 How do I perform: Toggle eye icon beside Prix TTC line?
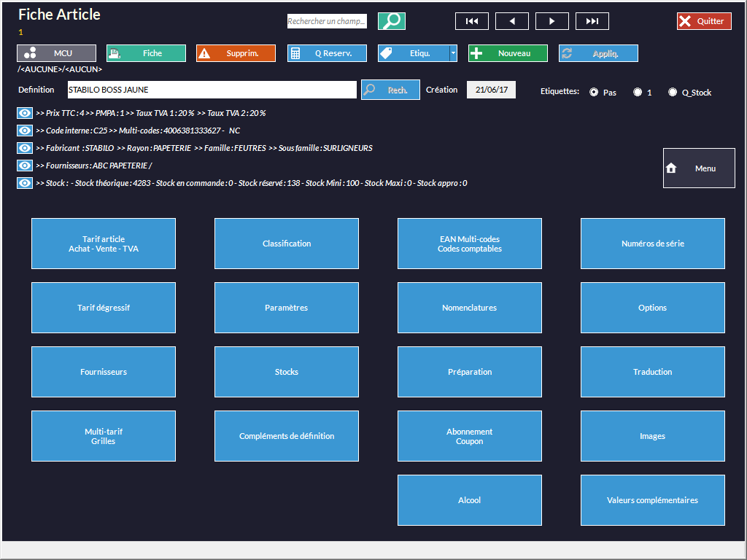(25, 113)
